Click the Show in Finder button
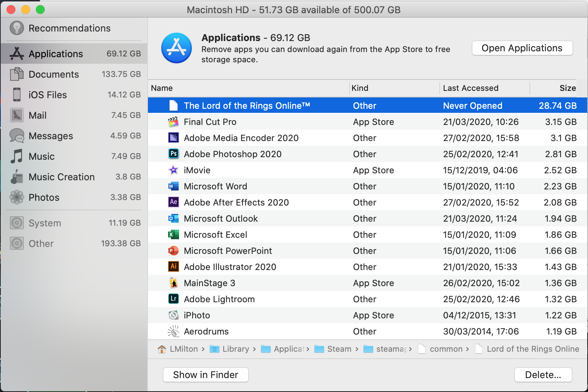 tap(205, 375)
